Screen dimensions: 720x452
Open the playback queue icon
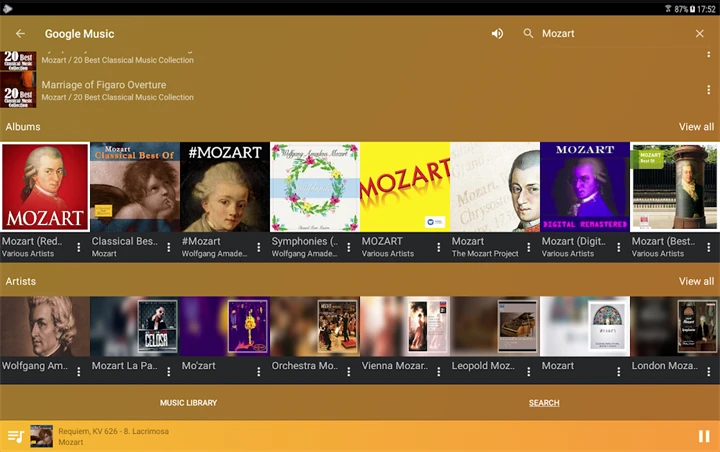(x=15, y=436)
